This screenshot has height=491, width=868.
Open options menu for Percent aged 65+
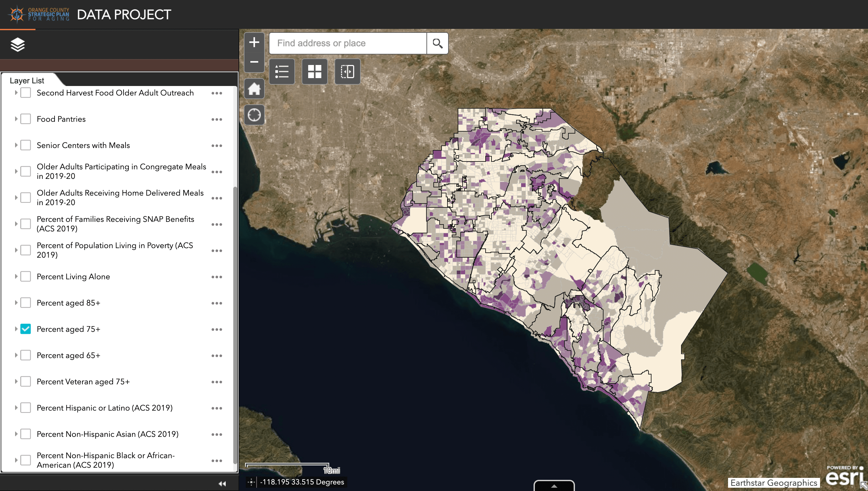[x=217, y=355]
